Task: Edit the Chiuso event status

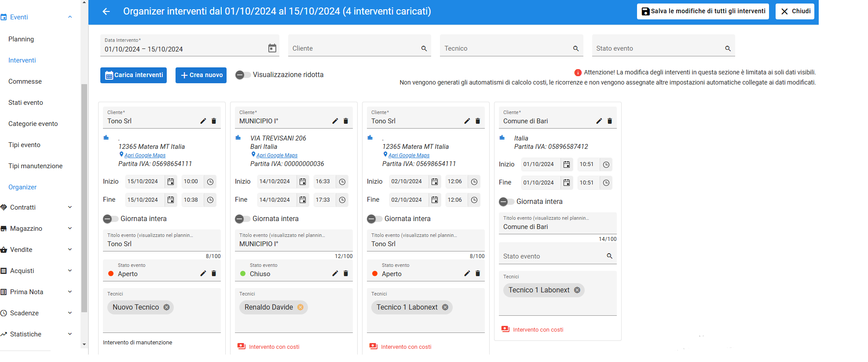Action: tap(335, 273)
